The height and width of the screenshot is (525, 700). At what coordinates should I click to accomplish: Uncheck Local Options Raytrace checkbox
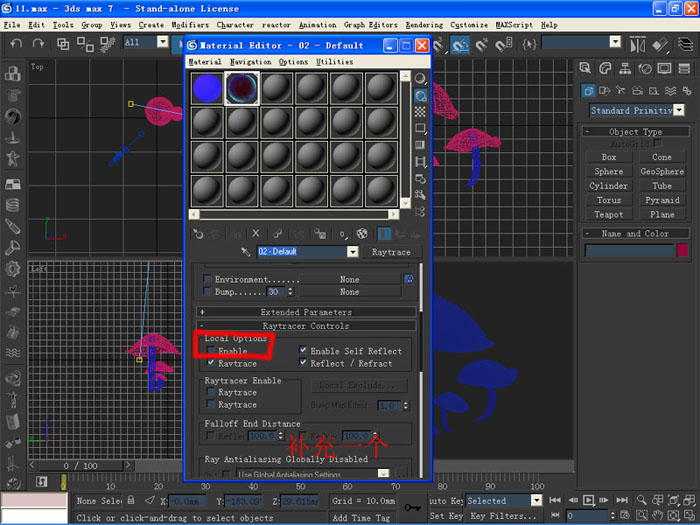[x=211, y=363]
